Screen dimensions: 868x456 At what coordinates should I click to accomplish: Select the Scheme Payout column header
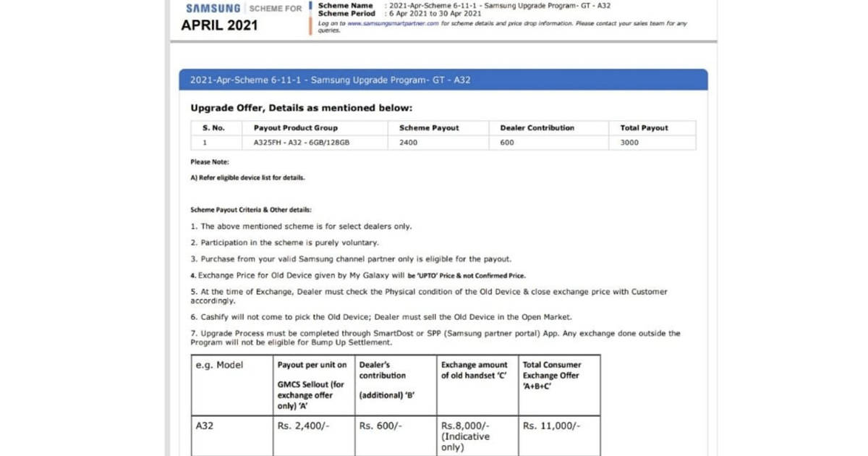tap(429, 128)
